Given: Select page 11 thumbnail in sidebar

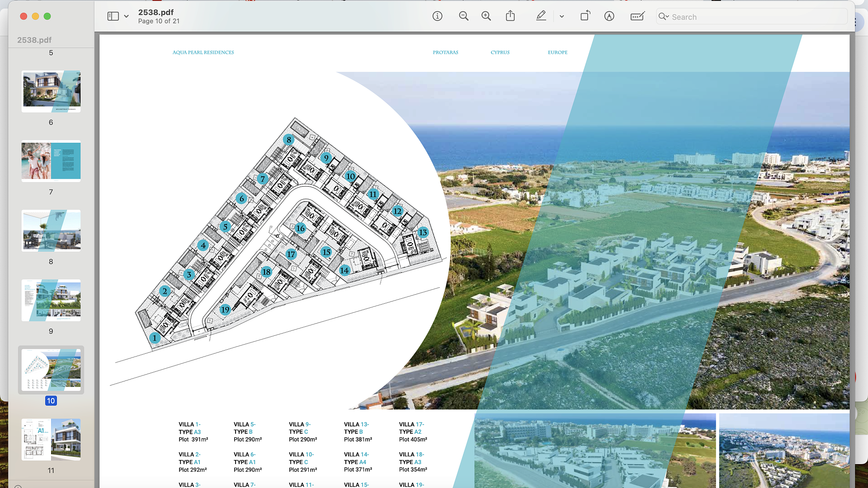Looking at the screenshot, I should tap(51, 439).
